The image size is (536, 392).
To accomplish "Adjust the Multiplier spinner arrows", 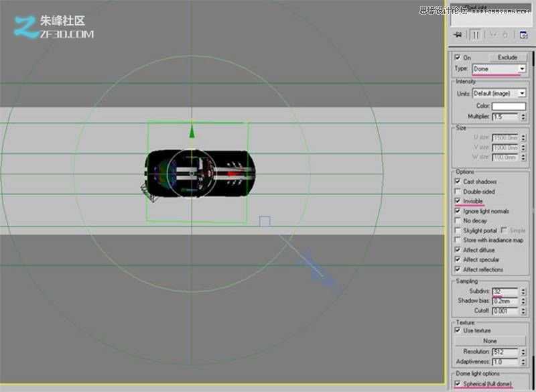I will 523,117.
